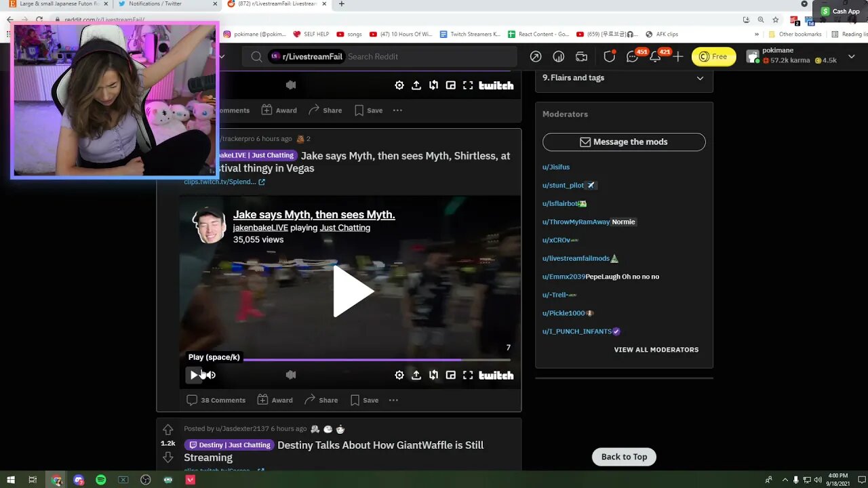Open Popular arrow icon in Reddit header
The height and width of the screenshot is (488, 868).
point(536,57)
